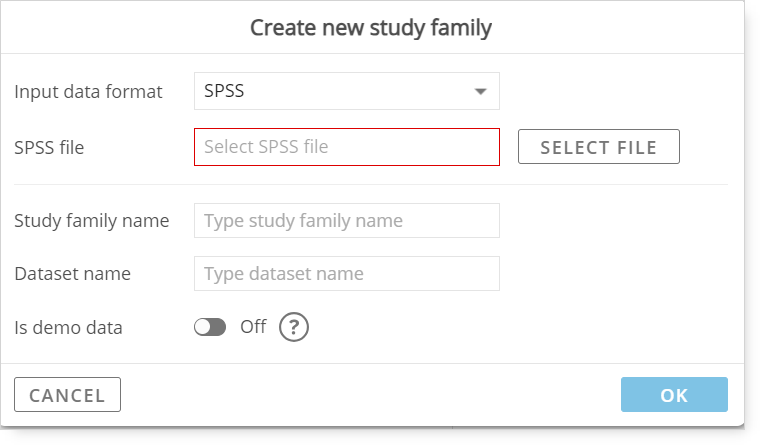
Task: Click the Study family name label
Action: [x=92, y=221]
